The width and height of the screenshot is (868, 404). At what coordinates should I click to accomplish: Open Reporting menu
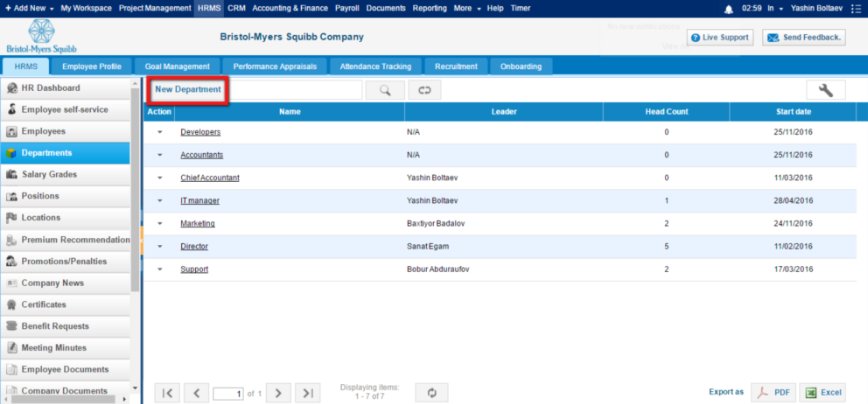(x=429, y=9)
